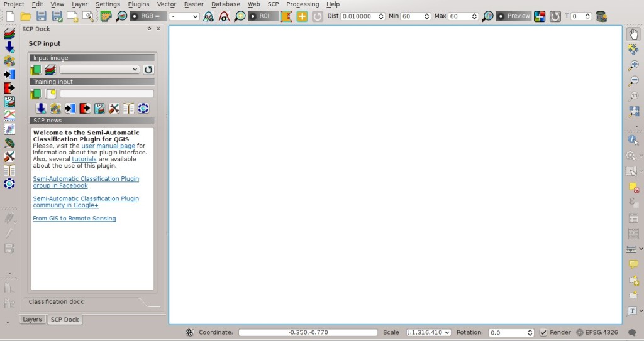Viewport: 644px width, 341px height.
Task: Open the User manual book icon in the left sidebar
Action: pos(9,170)
